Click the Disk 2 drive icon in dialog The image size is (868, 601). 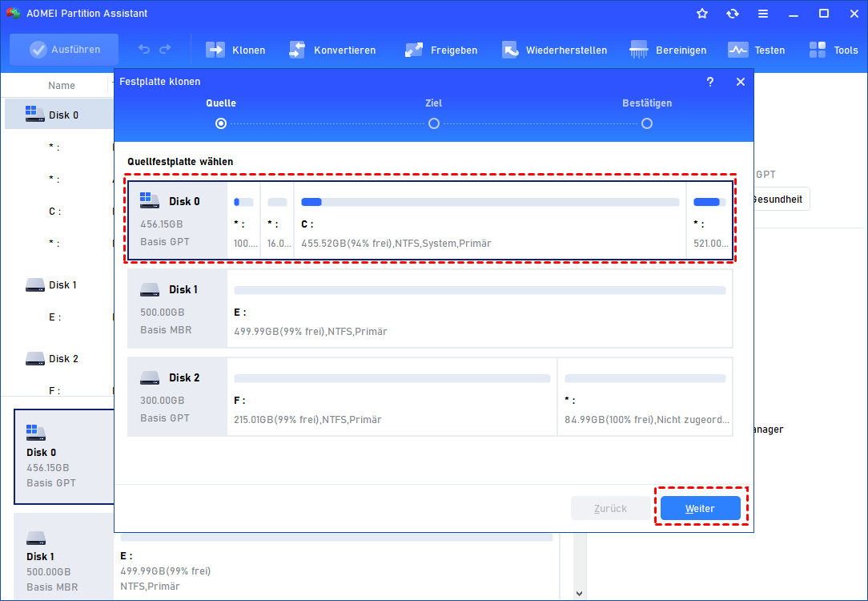tap(150, 377)
